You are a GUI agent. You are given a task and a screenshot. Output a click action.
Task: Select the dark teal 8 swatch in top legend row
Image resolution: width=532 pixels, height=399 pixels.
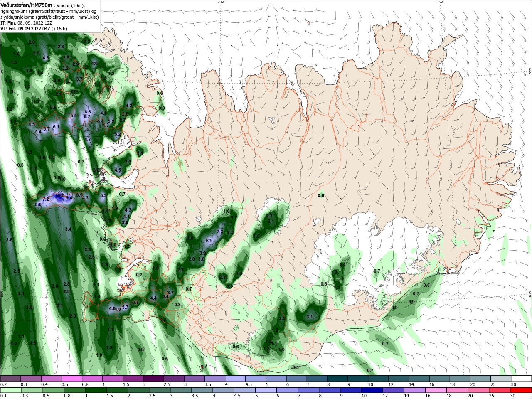337,379
